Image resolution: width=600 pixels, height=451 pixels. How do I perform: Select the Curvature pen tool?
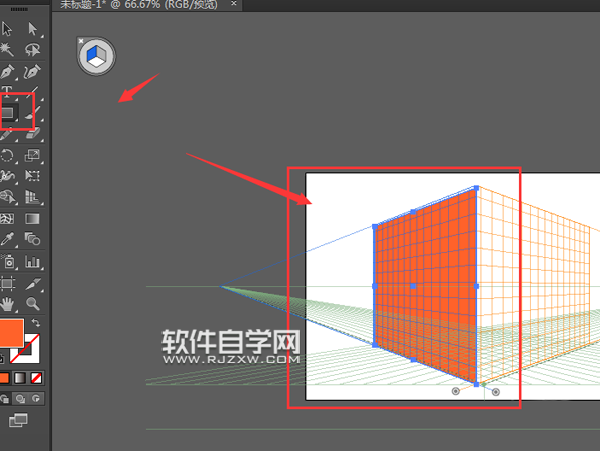[33, 72]
